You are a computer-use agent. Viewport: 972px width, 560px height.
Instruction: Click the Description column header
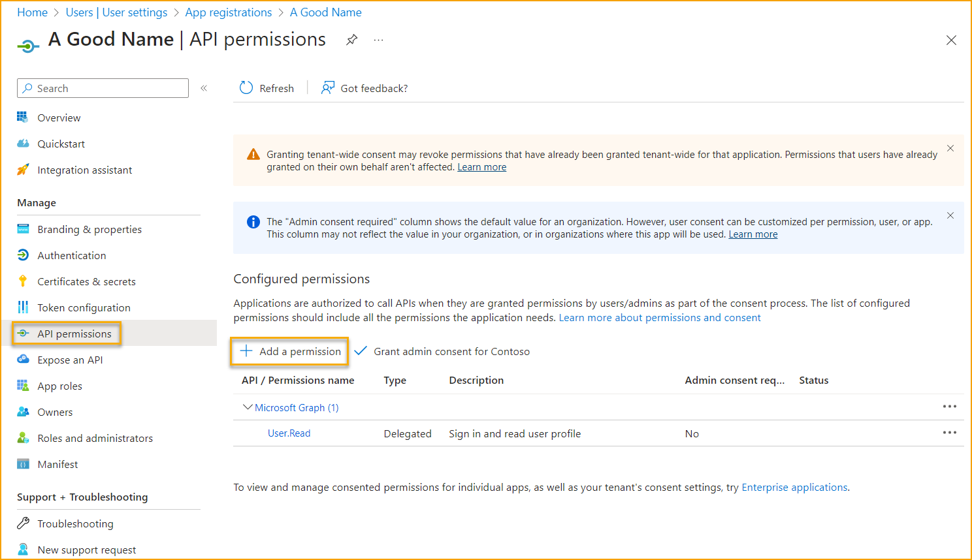476,380
